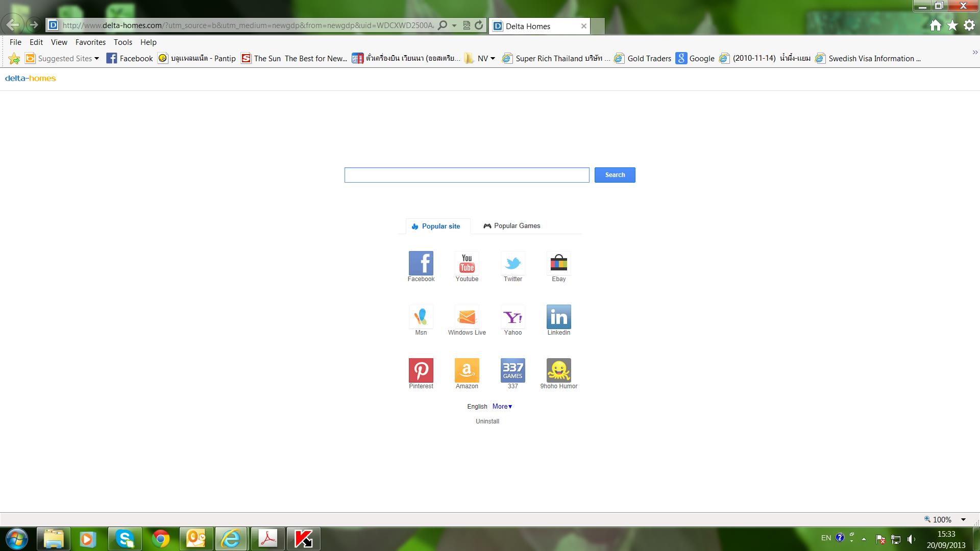Open the Msn site icon
This screenshot has width=980, height=551.
(421, 317)
